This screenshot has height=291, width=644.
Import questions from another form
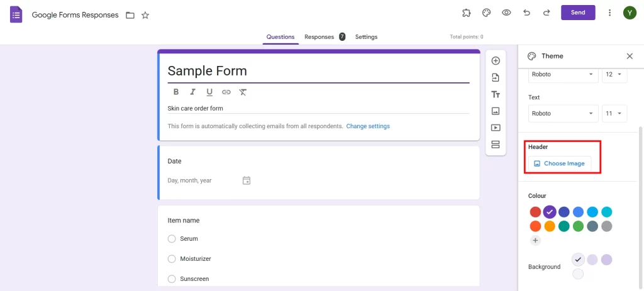coord(496,77)
